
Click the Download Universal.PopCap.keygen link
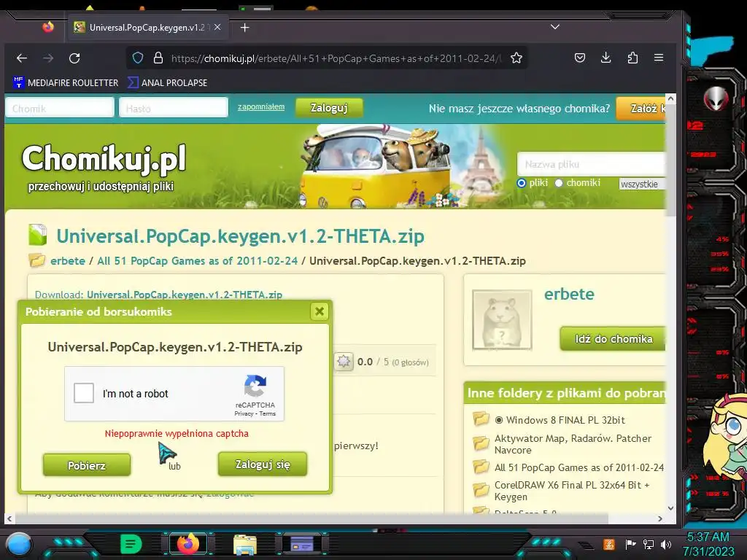pos(185,295)
